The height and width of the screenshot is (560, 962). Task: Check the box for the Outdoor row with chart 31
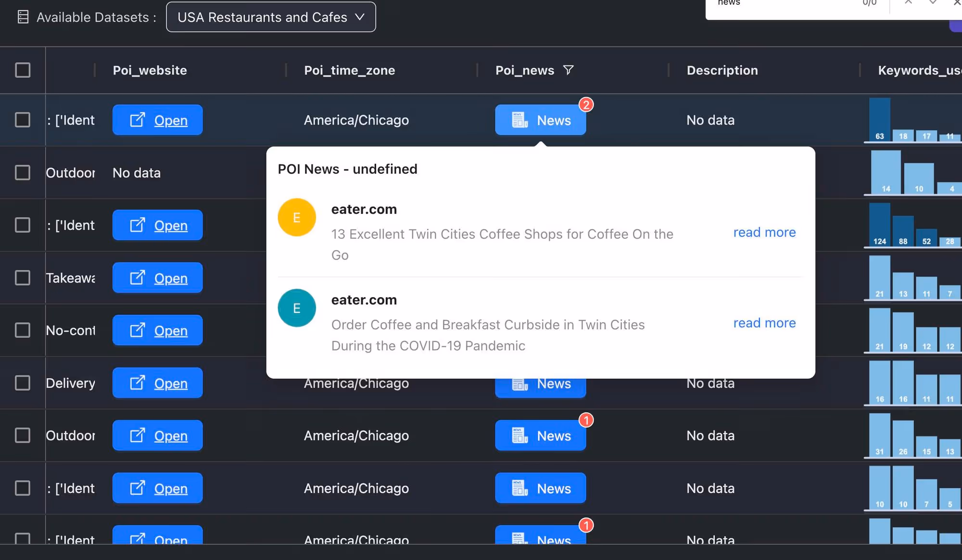23,436
